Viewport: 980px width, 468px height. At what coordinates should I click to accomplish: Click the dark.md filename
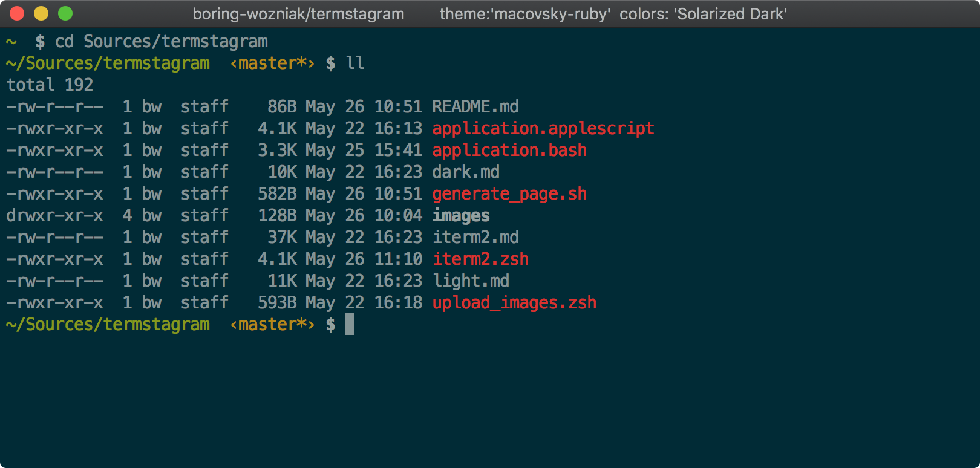coord(465,172)
